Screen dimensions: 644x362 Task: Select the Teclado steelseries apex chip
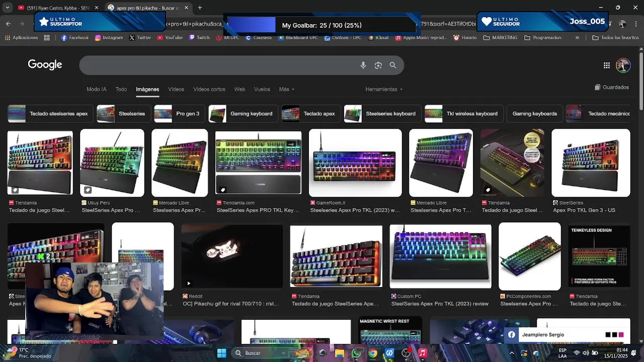[49, 114]
